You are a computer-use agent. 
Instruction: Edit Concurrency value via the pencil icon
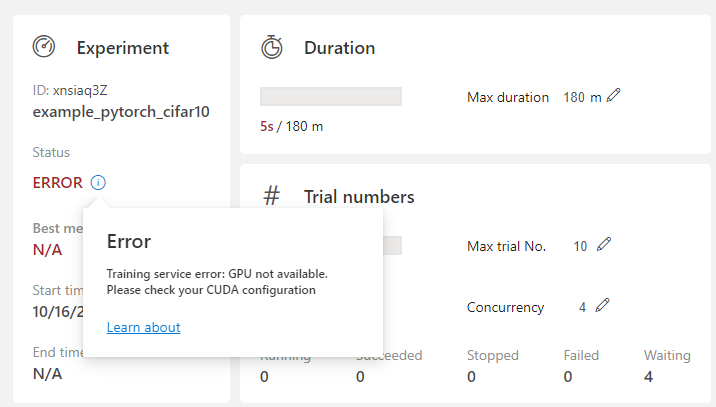(602, 306)
